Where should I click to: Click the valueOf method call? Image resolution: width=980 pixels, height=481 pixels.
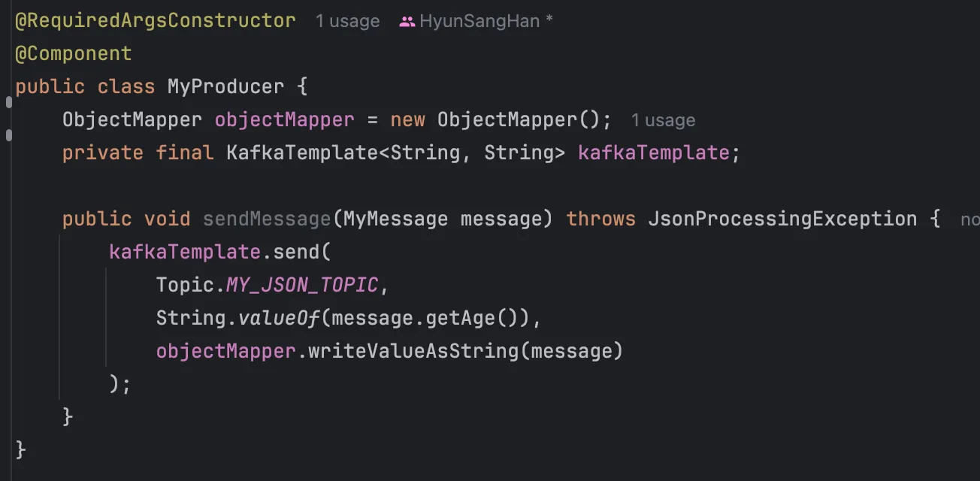(x=279, y=318)
